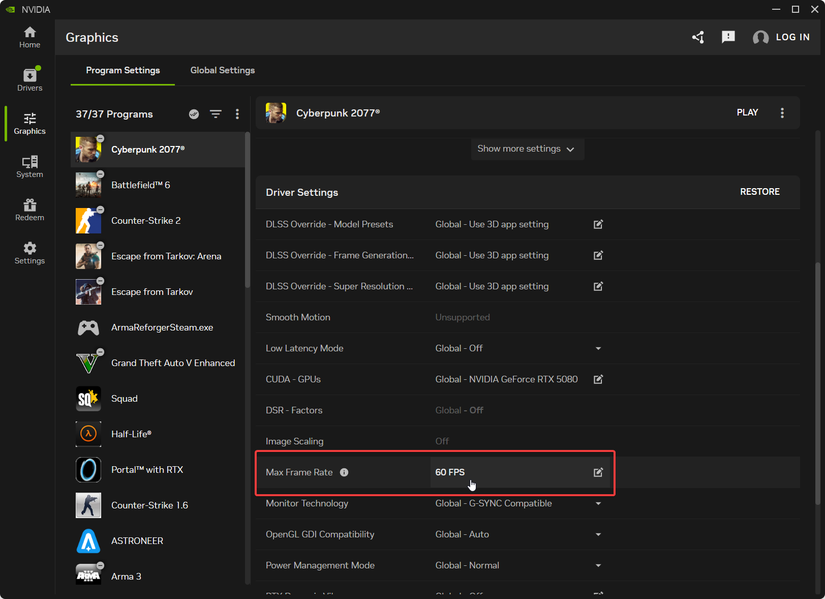Click the 60 FPS value field
This screenshot has width=825, height=599.
[x=518, y=473]
